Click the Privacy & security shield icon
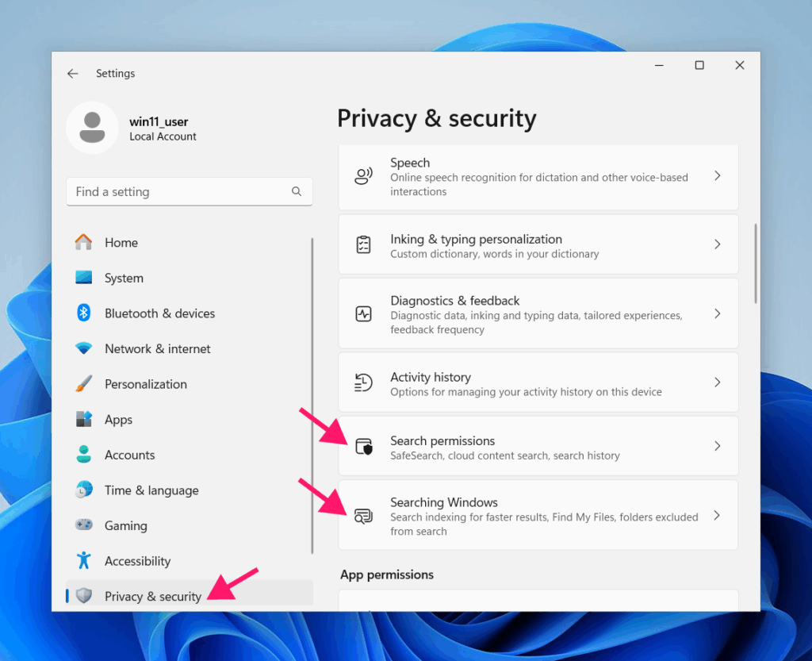The image size is (812, 661). click(x=84, y=596)
